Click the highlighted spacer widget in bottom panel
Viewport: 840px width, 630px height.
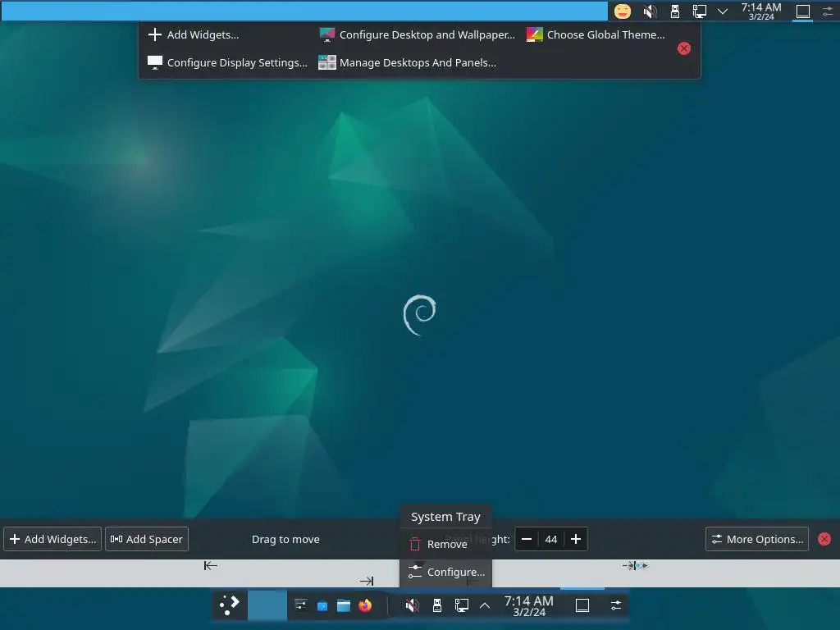click(267, 605)
